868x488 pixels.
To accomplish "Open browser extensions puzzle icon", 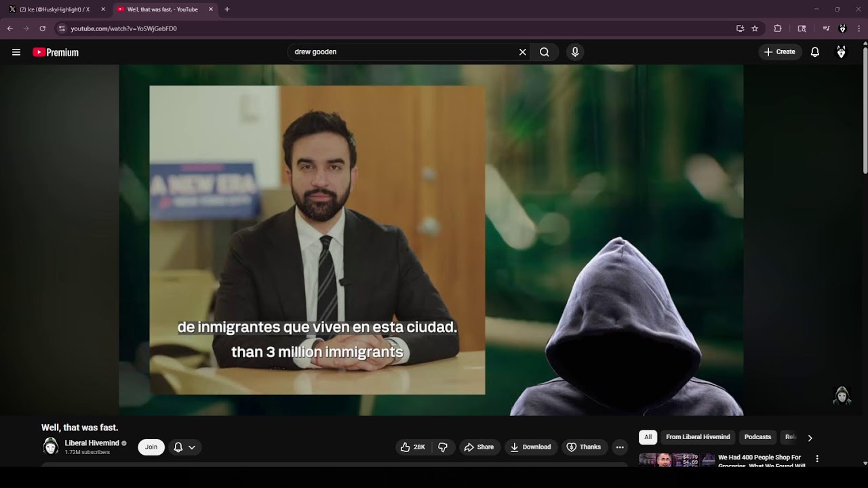I will tap(778, 28).
